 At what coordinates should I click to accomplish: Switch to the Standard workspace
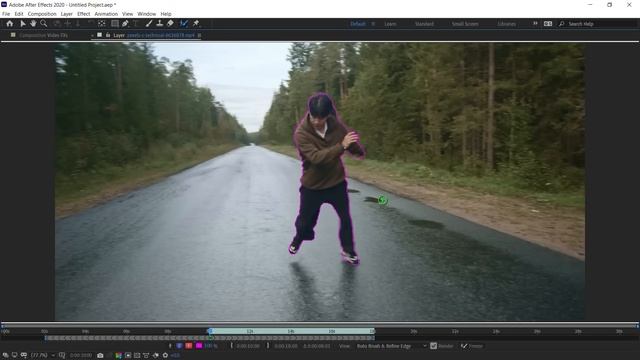(x=424, y=24)
